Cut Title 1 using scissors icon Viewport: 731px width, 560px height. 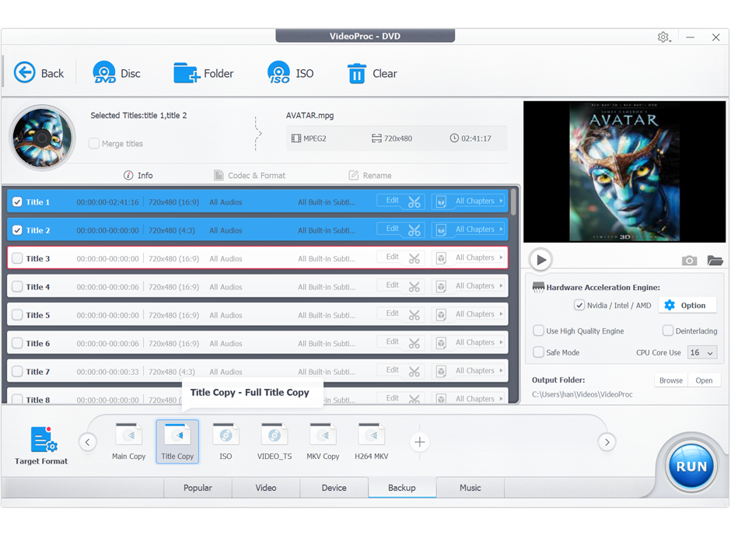[x=414, y=202]
